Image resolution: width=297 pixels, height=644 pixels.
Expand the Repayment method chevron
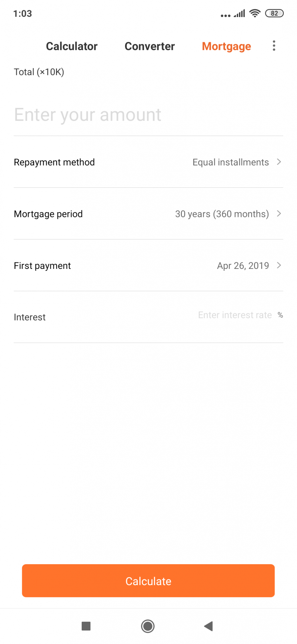tap(279, 162)
